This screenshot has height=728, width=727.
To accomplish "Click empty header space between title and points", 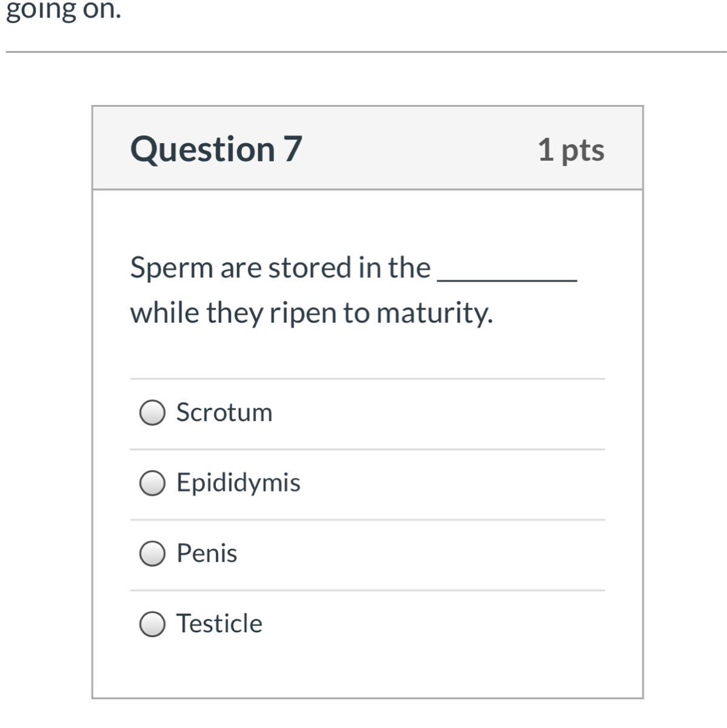I will (418, 149).
